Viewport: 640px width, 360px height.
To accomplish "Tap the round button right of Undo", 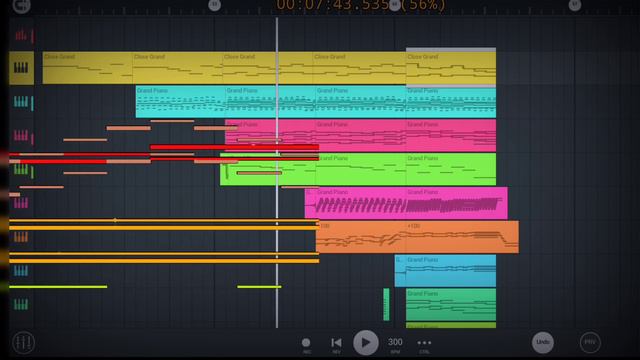I will [590, 342].
